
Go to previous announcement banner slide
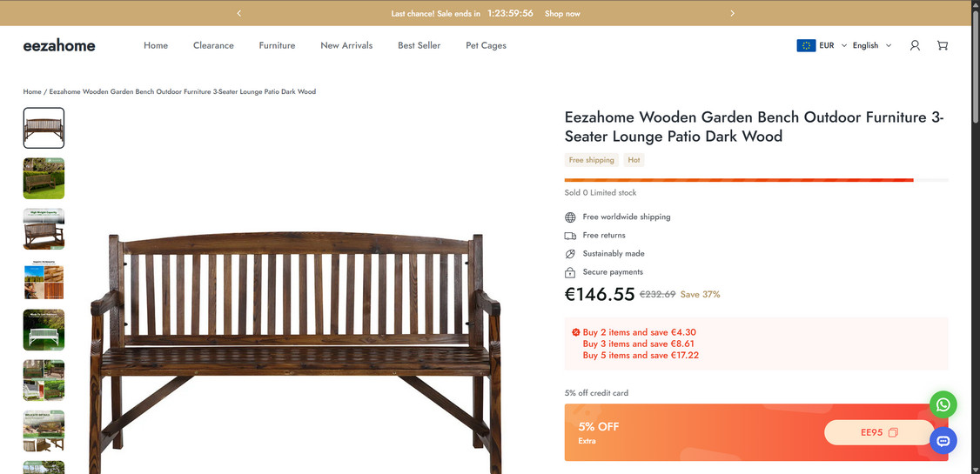pyautogui.click(x=238, y=13)
